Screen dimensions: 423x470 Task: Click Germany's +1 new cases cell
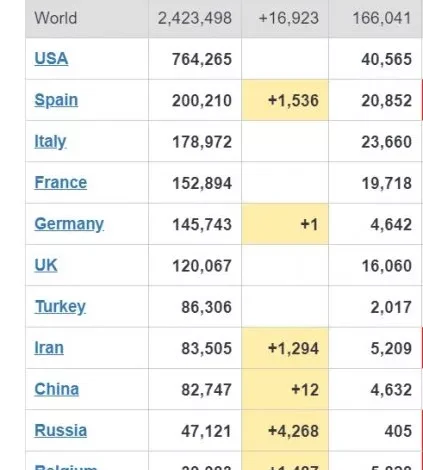(285, 224)
